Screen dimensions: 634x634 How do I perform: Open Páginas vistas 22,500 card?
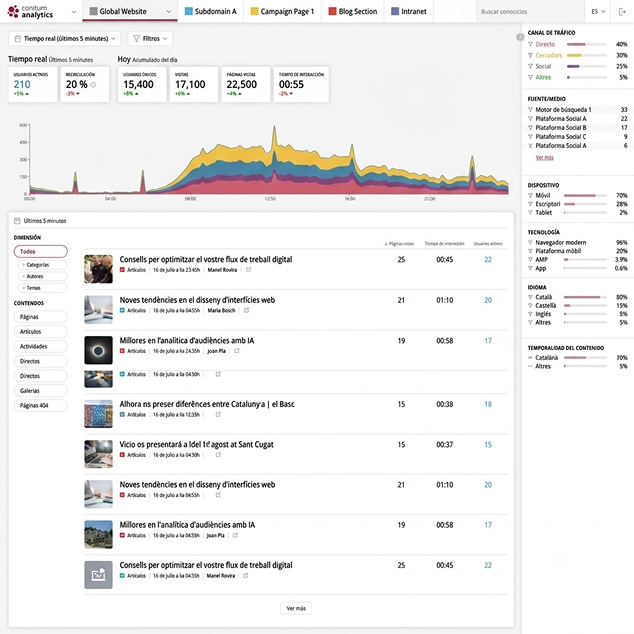click(246, 85)
